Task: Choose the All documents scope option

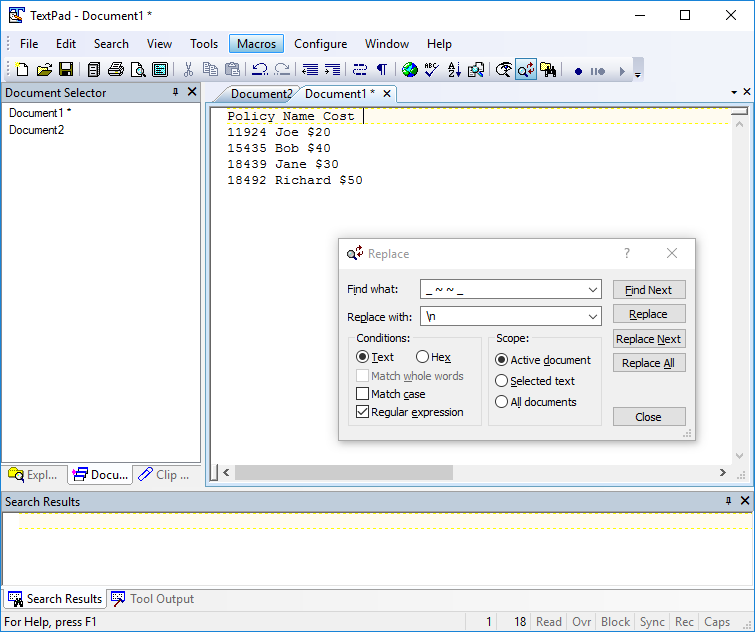Action: tap(502, 402)
